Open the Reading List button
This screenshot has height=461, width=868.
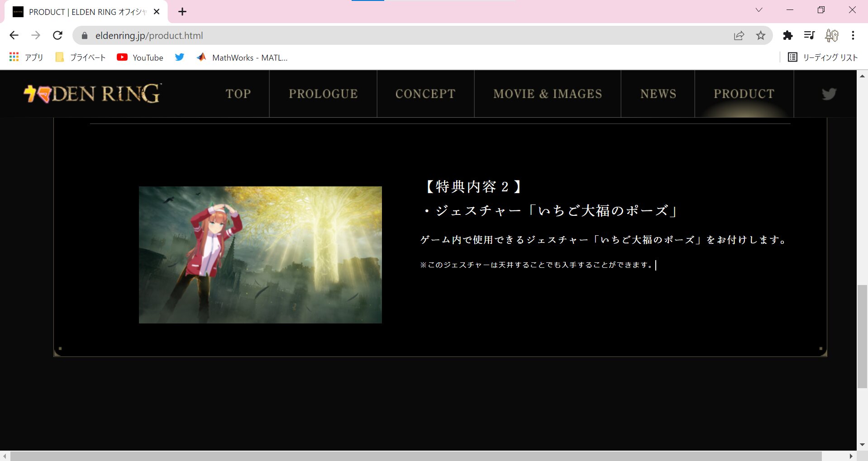(823, 57)
